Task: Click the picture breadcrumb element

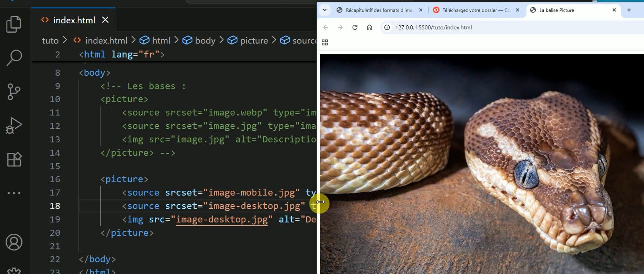Action: click(248, 41)
